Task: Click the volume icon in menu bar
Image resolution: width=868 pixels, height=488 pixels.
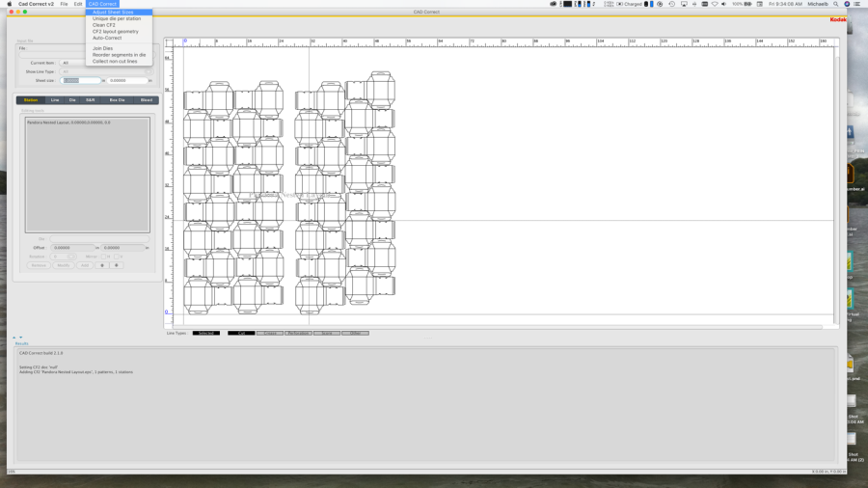Action: click(724, 4)
